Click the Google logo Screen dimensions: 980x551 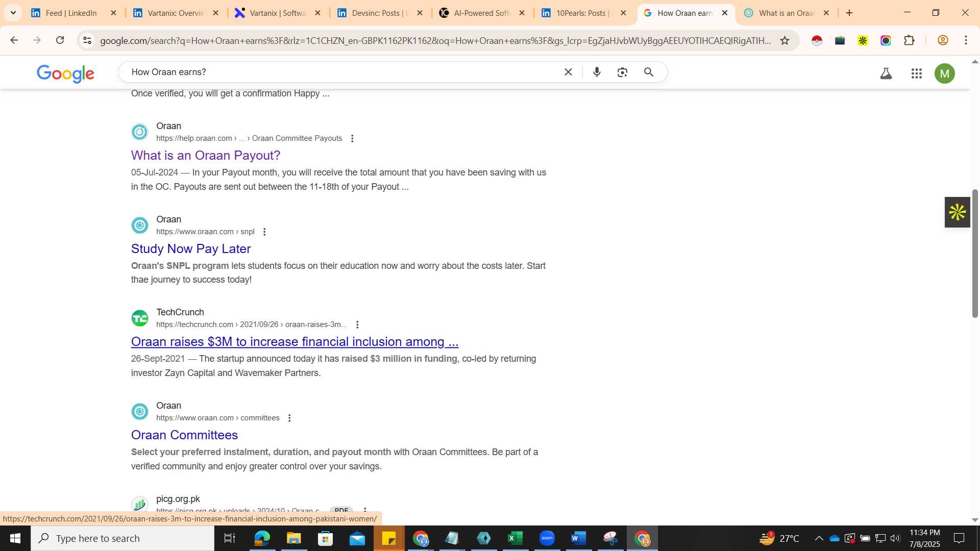tap(65, 73)
